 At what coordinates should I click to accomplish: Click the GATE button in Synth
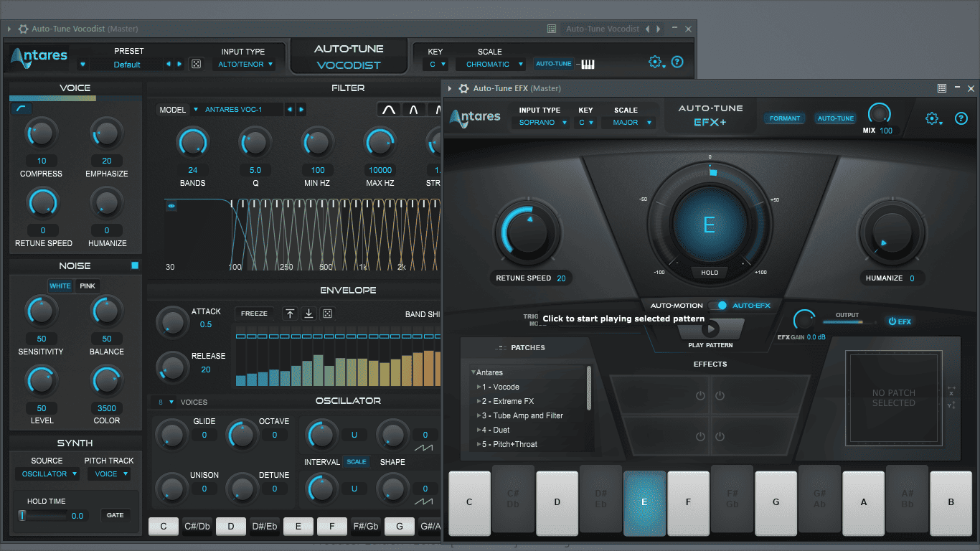click(x=115, y=515)
